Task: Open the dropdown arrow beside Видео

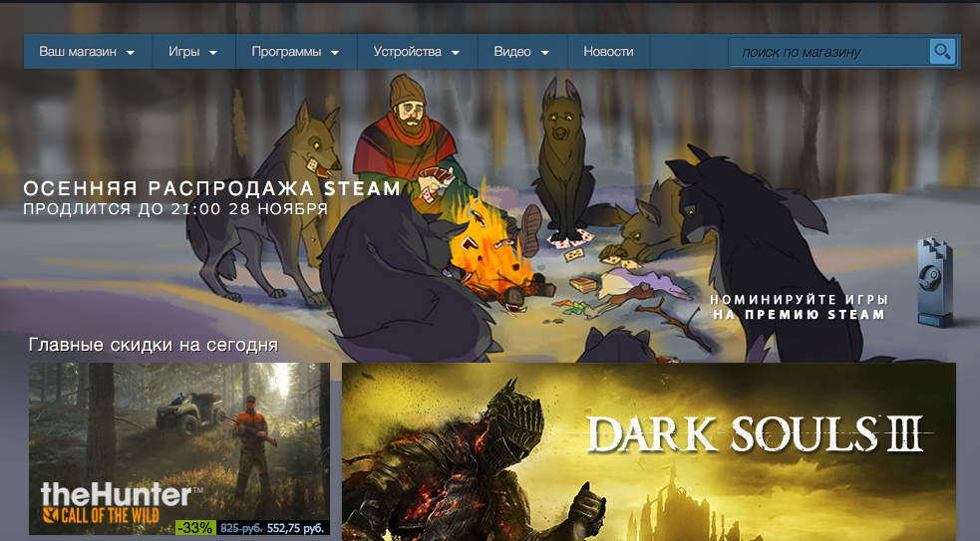Action: pyautogui.click(x=544, y=53)
